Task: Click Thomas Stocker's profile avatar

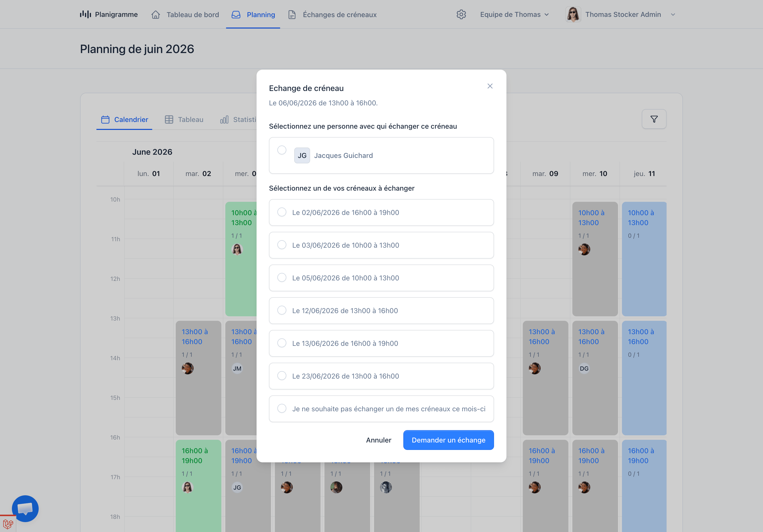Action: tap(573, 14)
